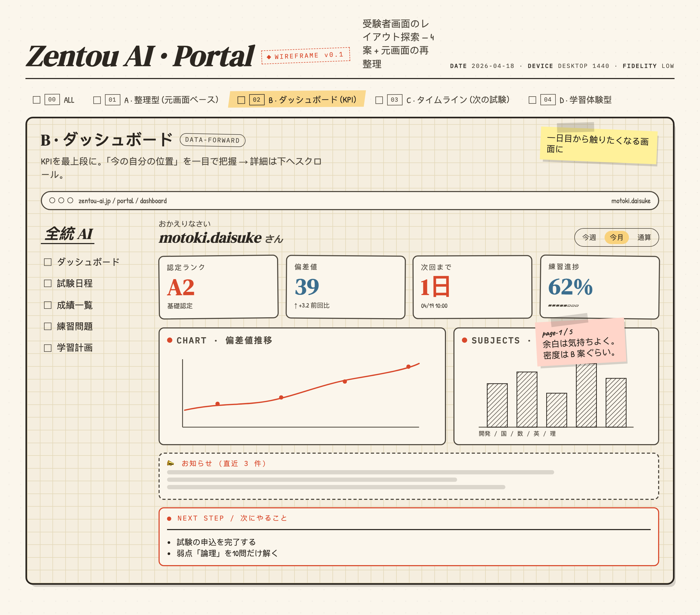Click the browser address zentou-ai.jp / portal / dashboard
700x615 pixels.
(122, 201)
